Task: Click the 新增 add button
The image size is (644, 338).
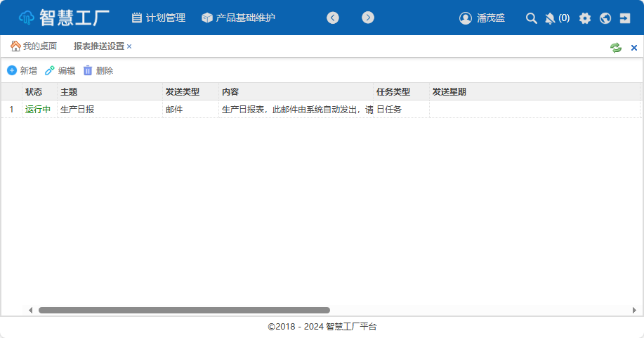Action: pyautogui.click(x=22, y=70)
